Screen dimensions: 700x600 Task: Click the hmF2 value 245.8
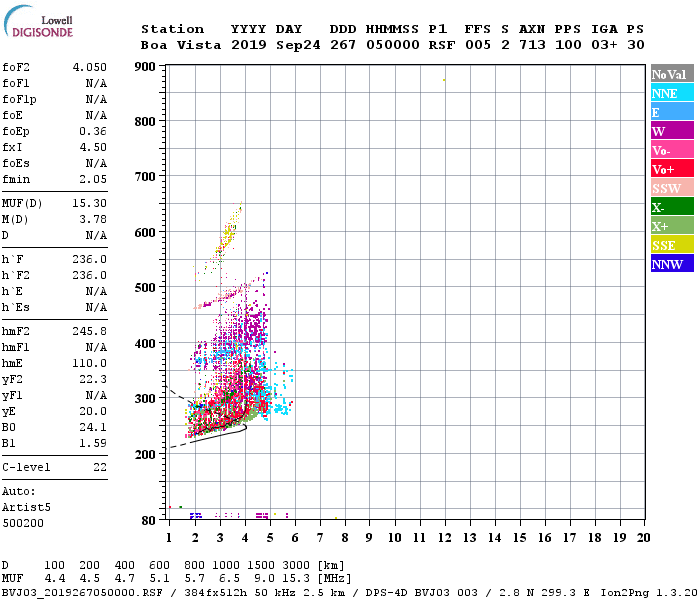click(x=90, y=331)
